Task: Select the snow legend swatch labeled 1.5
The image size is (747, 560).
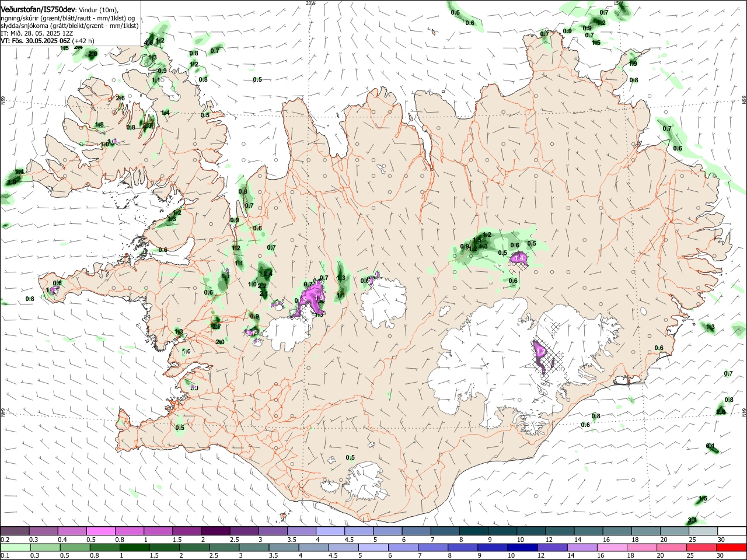Action: (x=187, y=531)
